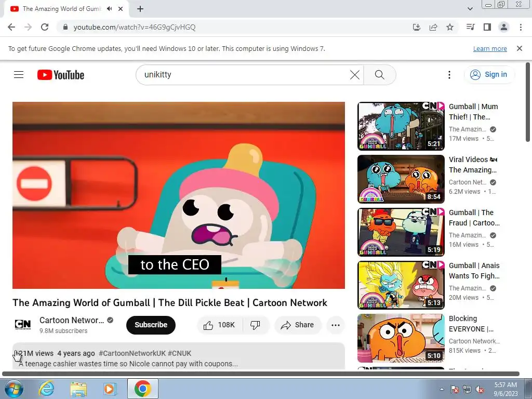Open Action Center flag tray icon
532x399 pixels.
(x=455, y=389)
